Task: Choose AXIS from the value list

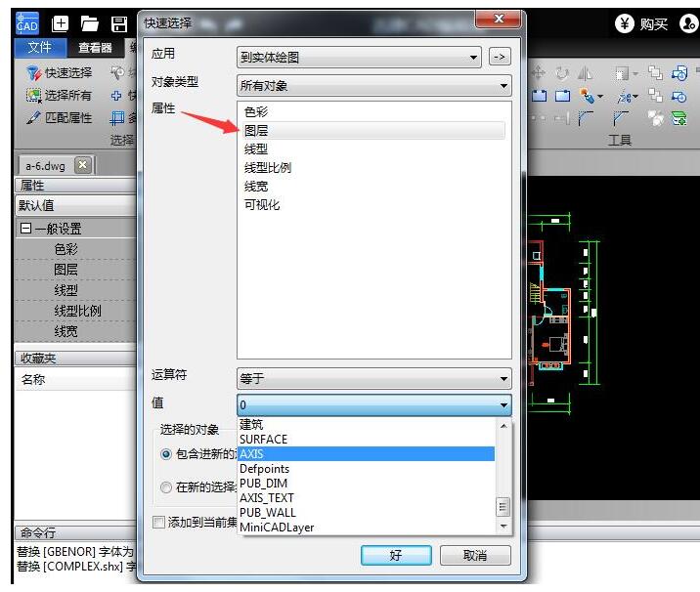Action: pos(366,453)
